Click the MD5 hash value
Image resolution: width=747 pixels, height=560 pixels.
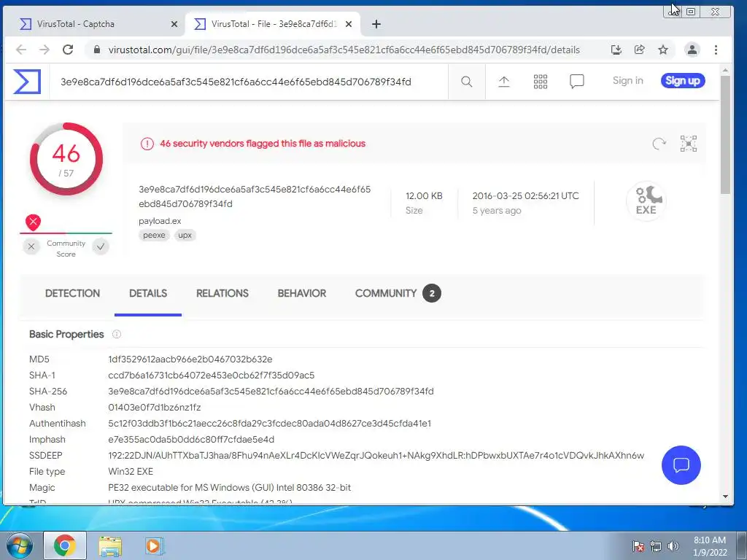[x=190, y=359]
